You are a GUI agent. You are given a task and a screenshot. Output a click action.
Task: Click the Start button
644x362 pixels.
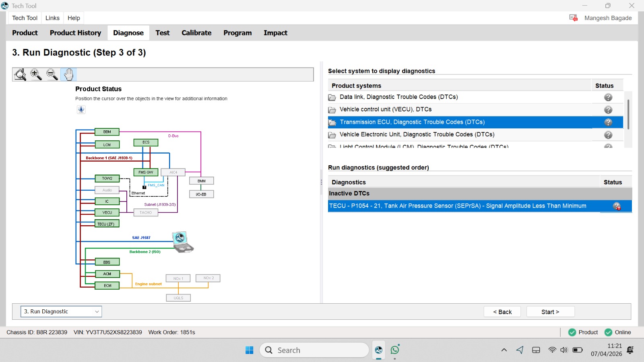pyautogui.click(x=550, y=312)
